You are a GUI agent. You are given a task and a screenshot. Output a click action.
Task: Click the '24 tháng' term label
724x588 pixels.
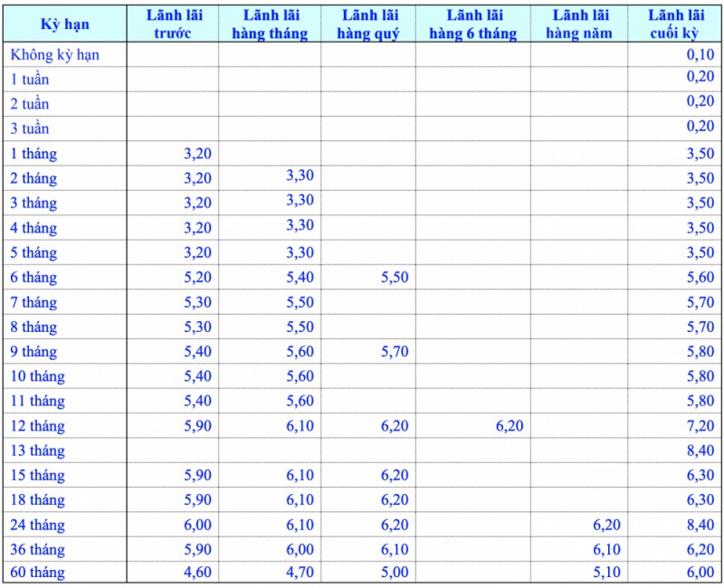[38, 525]
